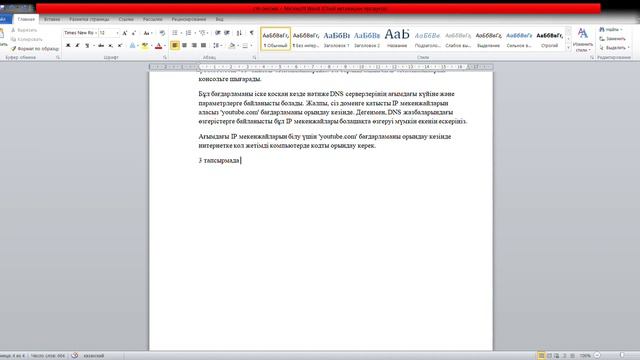Click the Копировать (Copy) command
640x360 pixels.
tap(27, 39)
